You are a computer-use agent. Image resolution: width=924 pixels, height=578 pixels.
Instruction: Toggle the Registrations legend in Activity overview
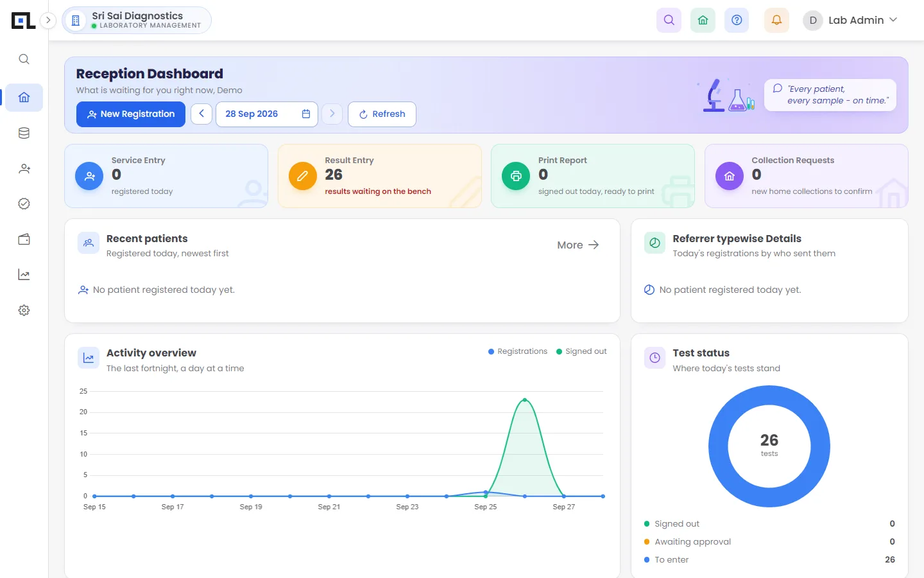[x=518, y=351]
